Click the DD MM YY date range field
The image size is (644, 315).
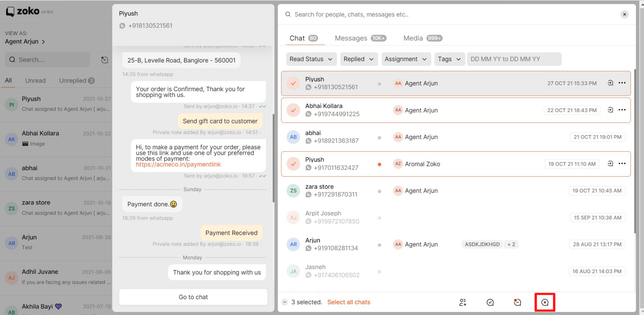(x=514, y=59)
